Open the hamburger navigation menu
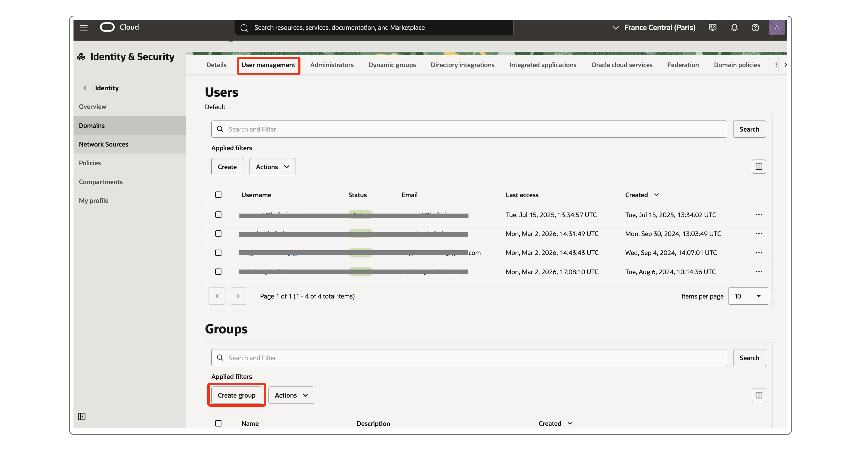This screenshot has width=868, height=454. click(x=84, y=28)
